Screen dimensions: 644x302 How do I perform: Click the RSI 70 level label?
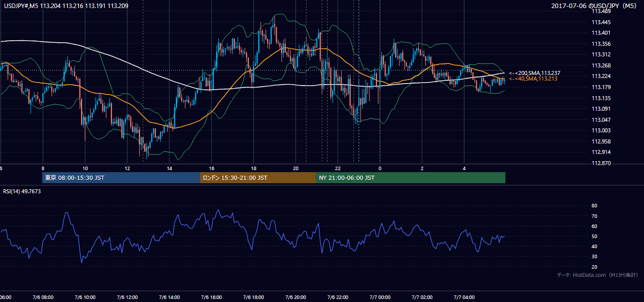pyautogui.click(x=594, y=216)
